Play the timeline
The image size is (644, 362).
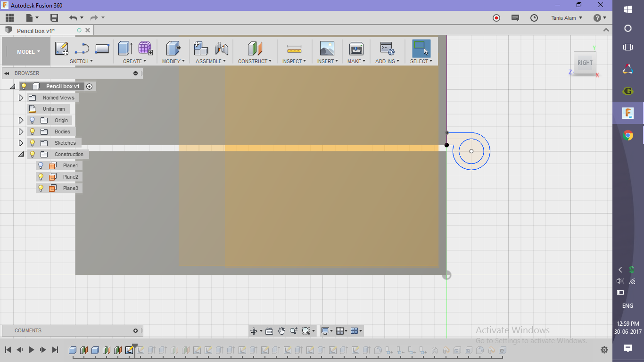pyautogui.click(x=32, y=350)
